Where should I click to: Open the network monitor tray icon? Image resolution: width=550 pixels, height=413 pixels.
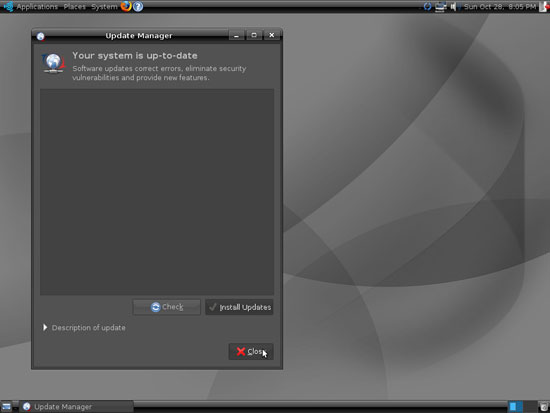(441, 7)
